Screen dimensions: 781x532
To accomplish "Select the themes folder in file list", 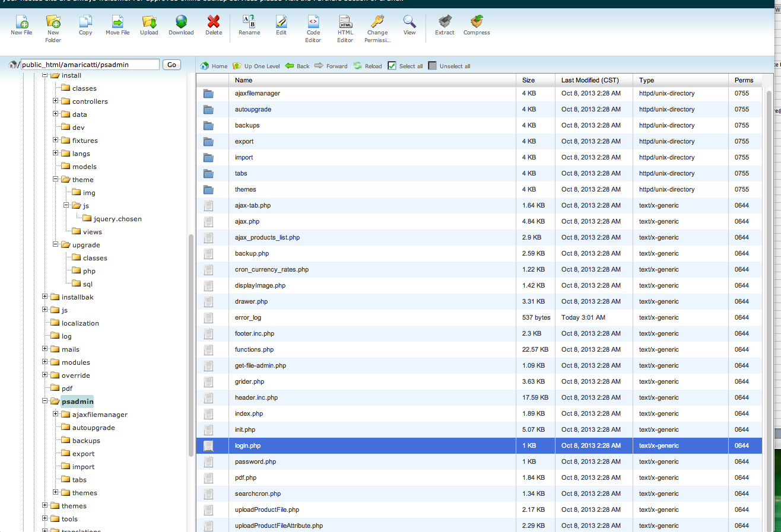I will [479, 189].
